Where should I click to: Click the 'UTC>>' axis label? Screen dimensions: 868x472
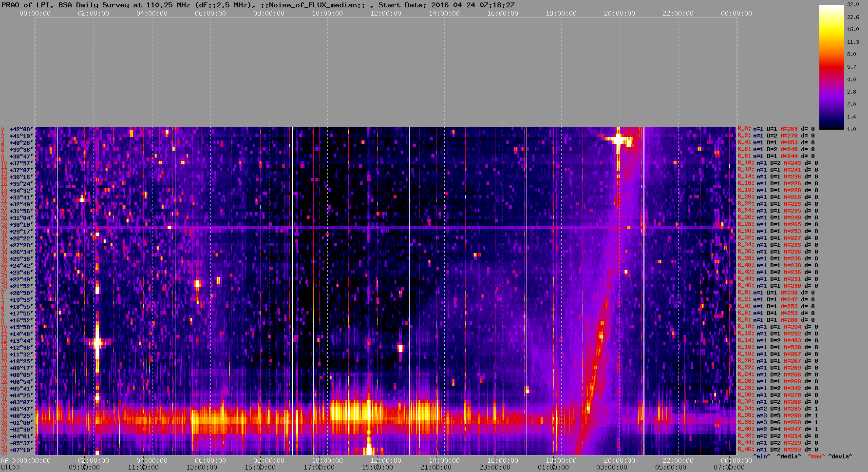(x=11, y=467)
